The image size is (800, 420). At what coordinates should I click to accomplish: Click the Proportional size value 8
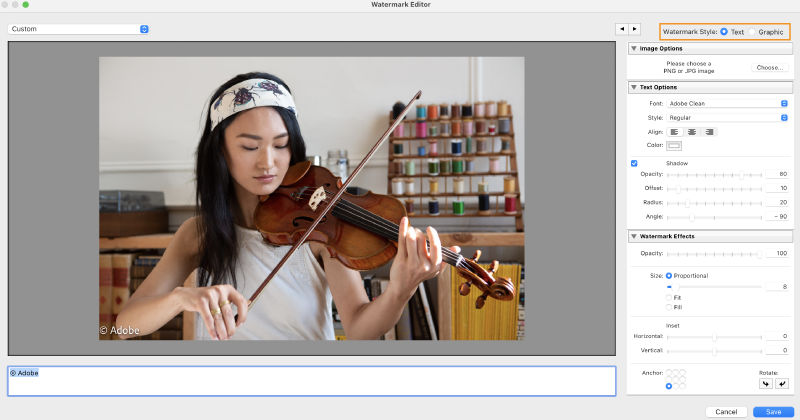(x=777, y=286)
